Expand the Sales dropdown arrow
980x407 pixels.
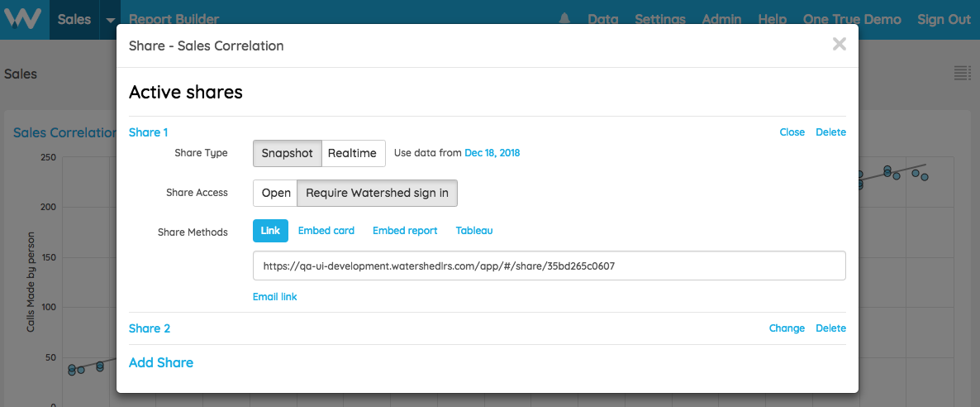[111, 19]
